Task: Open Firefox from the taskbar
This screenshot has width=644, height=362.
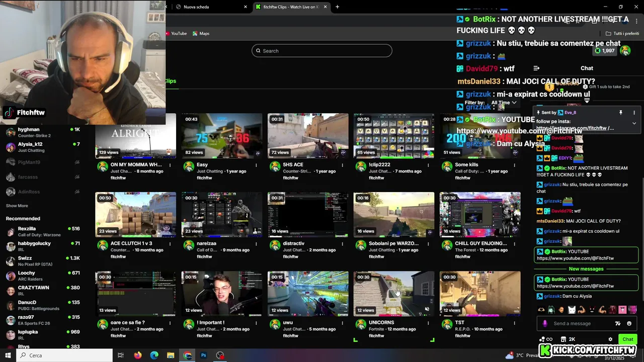Action: coord(138,355)
